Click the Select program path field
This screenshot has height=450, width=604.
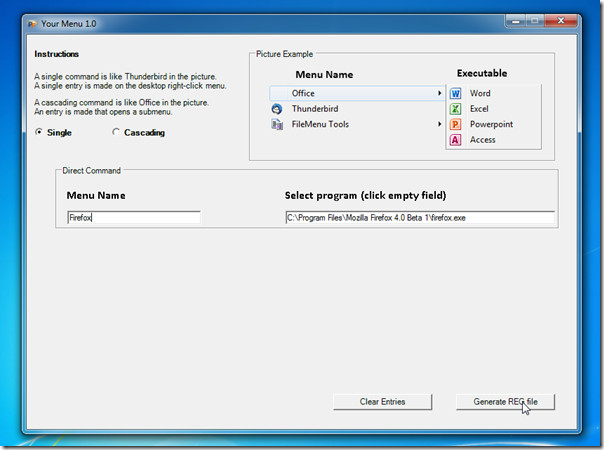(x=420, y=218)
